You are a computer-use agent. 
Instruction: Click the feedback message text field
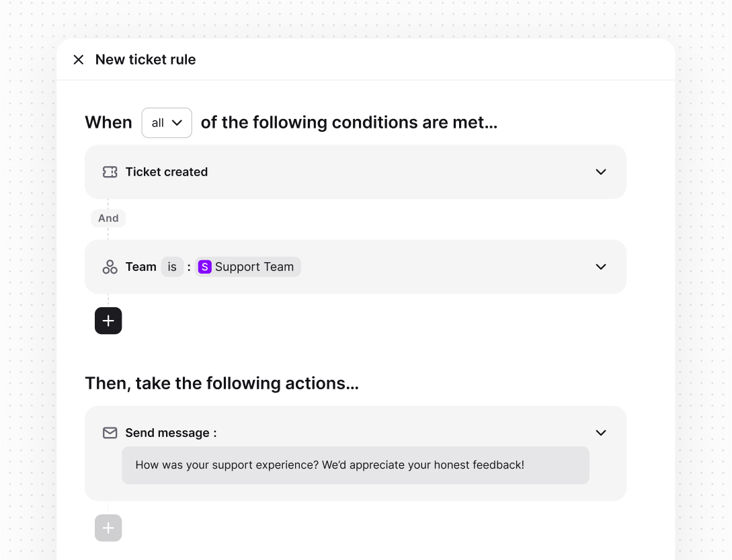click(x=355, y=465)
